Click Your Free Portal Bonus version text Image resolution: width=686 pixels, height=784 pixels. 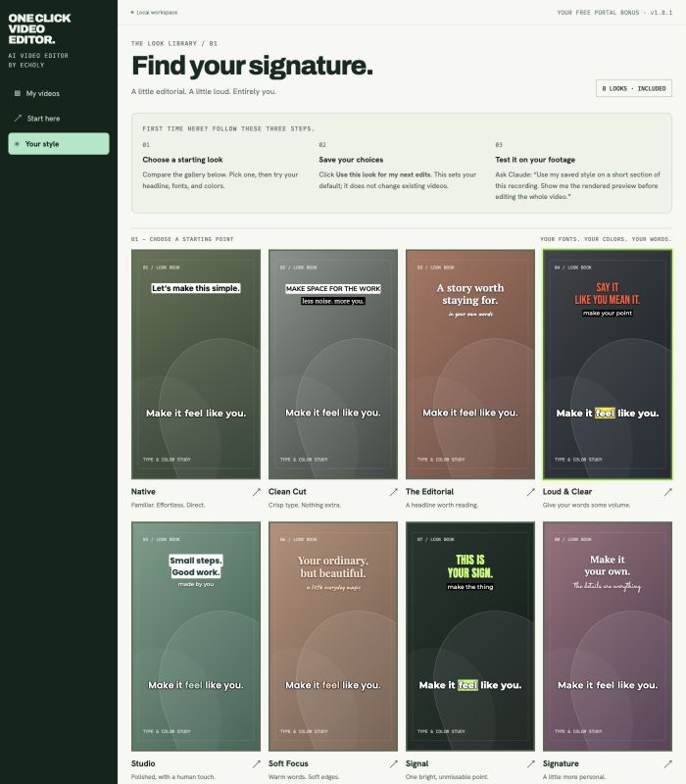click(614, 13)
